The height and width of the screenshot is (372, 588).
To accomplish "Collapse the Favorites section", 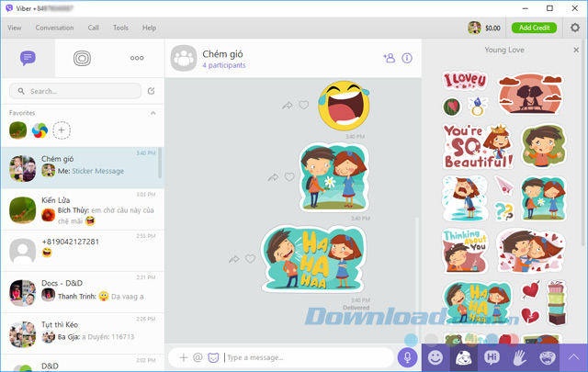I will (x=153, y=113).
